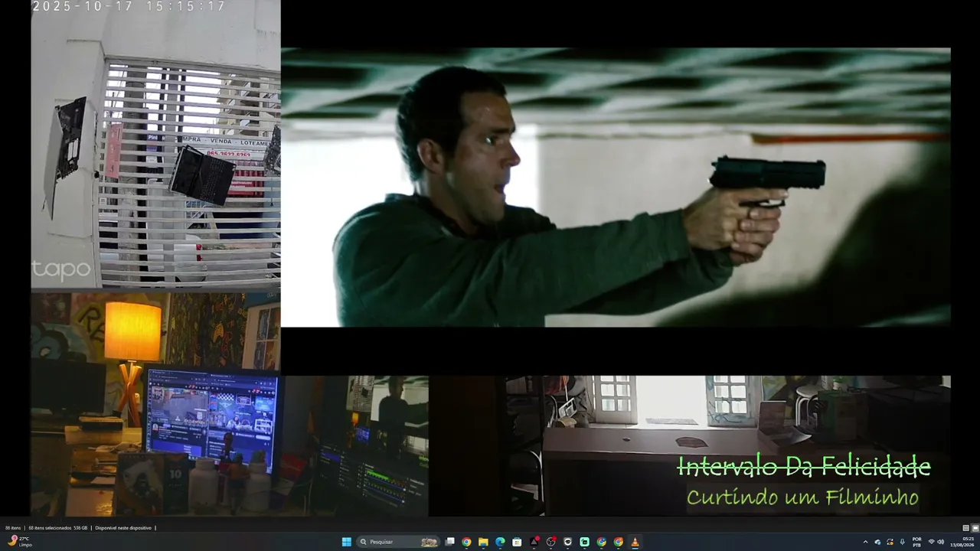
Task: Open the Wi-Fi network tray icon
Action: coord(932,542)
